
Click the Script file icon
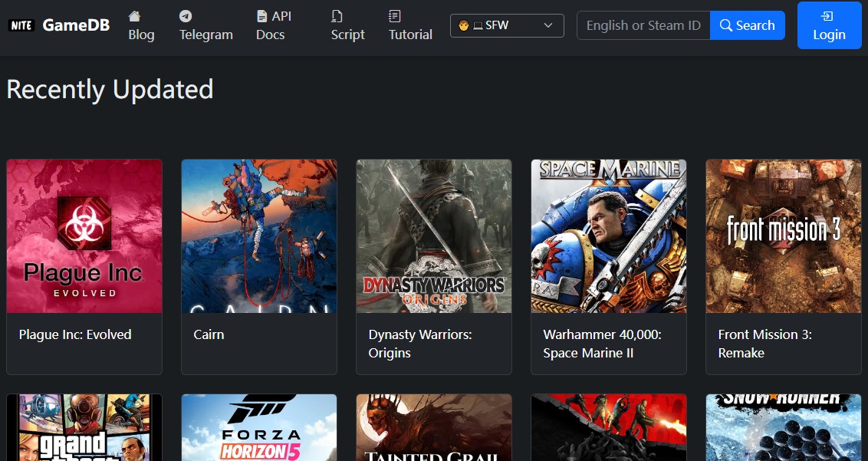pyautogui.click(x=337, y=16)
